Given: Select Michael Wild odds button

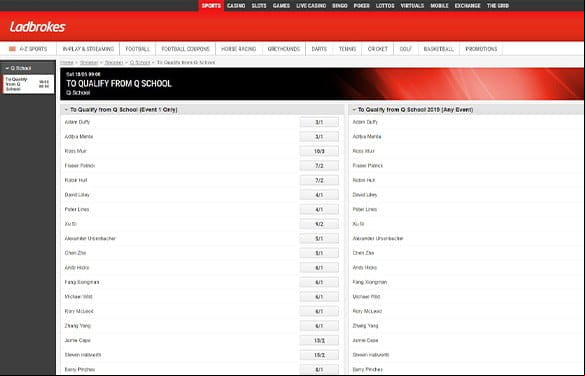Looking at the screenshot, I should [319, 297].
